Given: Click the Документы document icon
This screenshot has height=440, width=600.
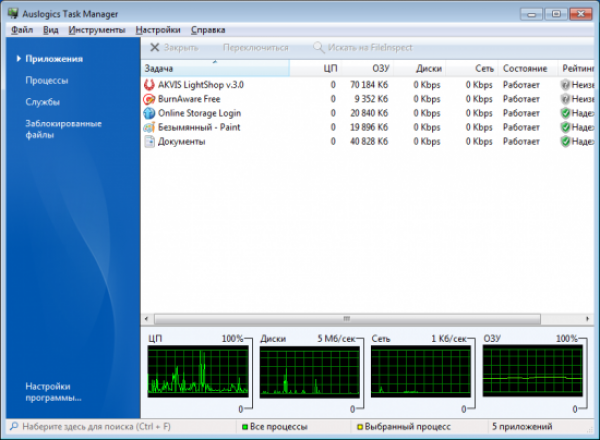Looking at the screenshot, I should point(149,142).
